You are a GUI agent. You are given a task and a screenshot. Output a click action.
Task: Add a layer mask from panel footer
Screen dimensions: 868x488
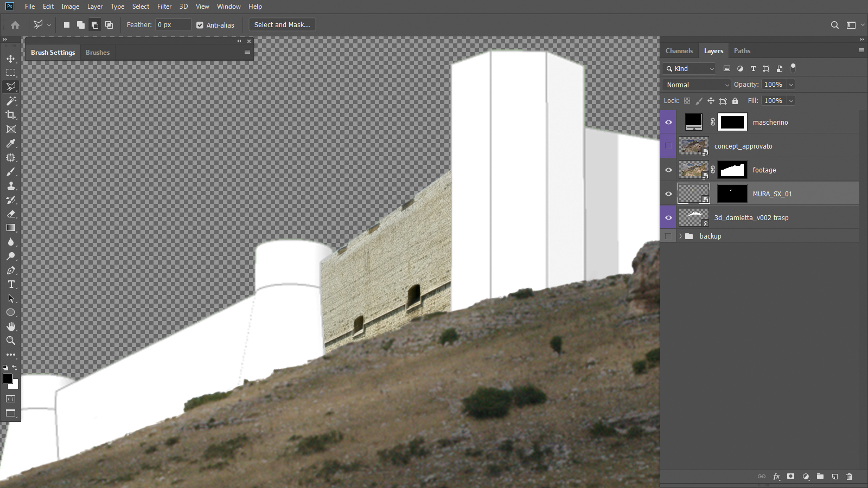(790, 477)
